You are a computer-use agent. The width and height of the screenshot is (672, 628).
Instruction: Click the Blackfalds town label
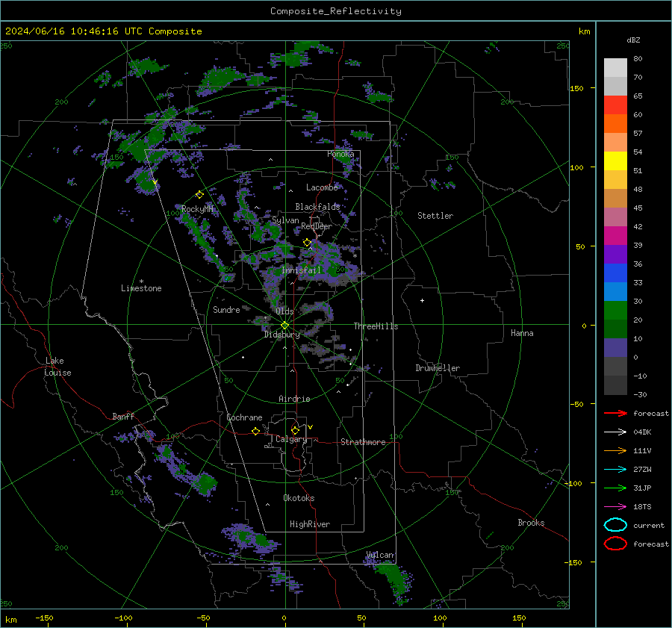click(x=317, y=207)
